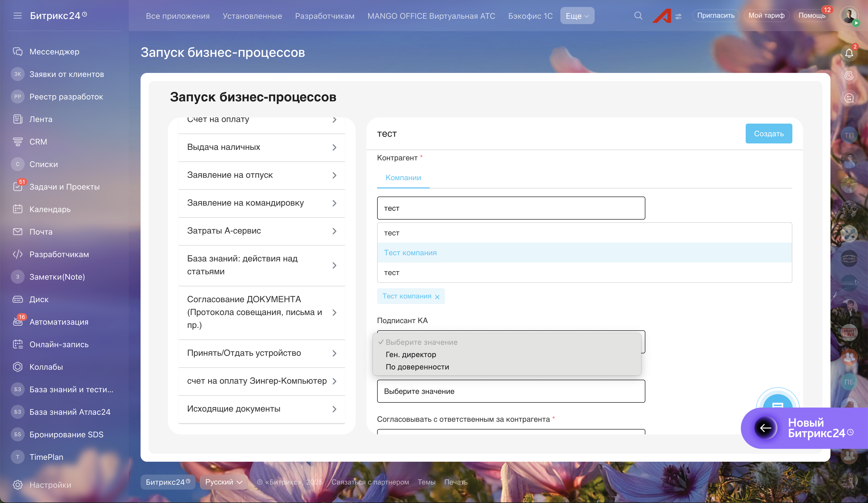Click the menu settings sliders icon in header

(678, 17)
